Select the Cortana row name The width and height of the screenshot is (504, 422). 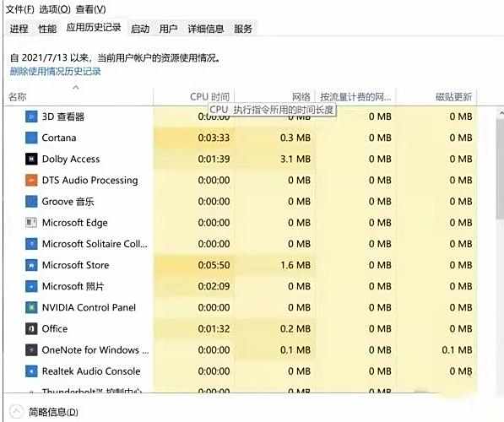pyautogui.click(x=59, y=138)
